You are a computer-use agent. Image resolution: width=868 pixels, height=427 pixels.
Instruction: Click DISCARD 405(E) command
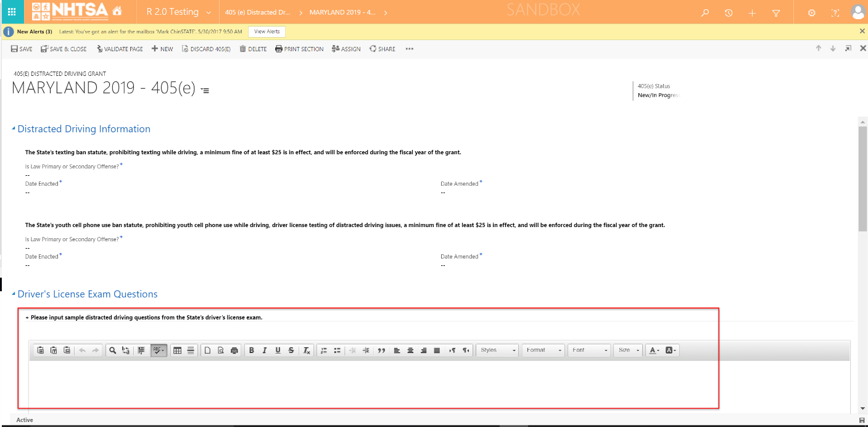[x=206, y=49]
